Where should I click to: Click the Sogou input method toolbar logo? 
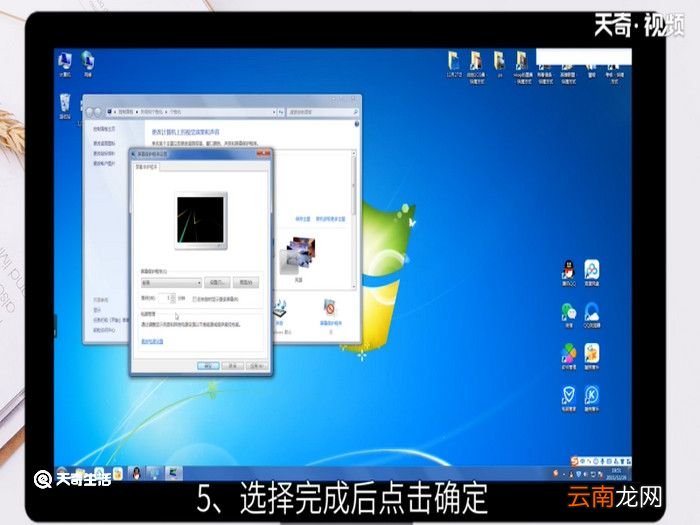point(575,460)
